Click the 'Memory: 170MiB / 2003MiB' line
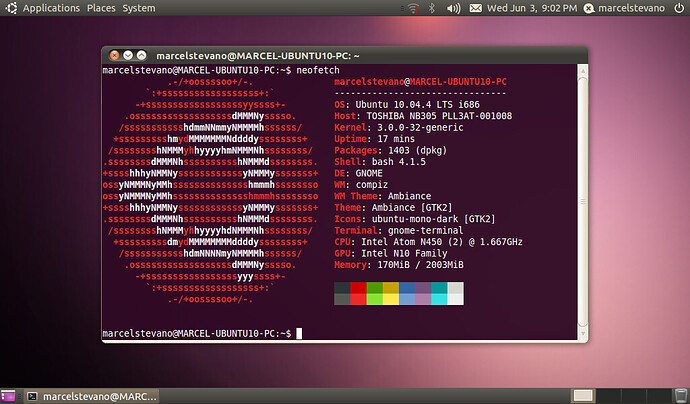The height and width of the screenshot is (404, 690). tap(399, 265)
